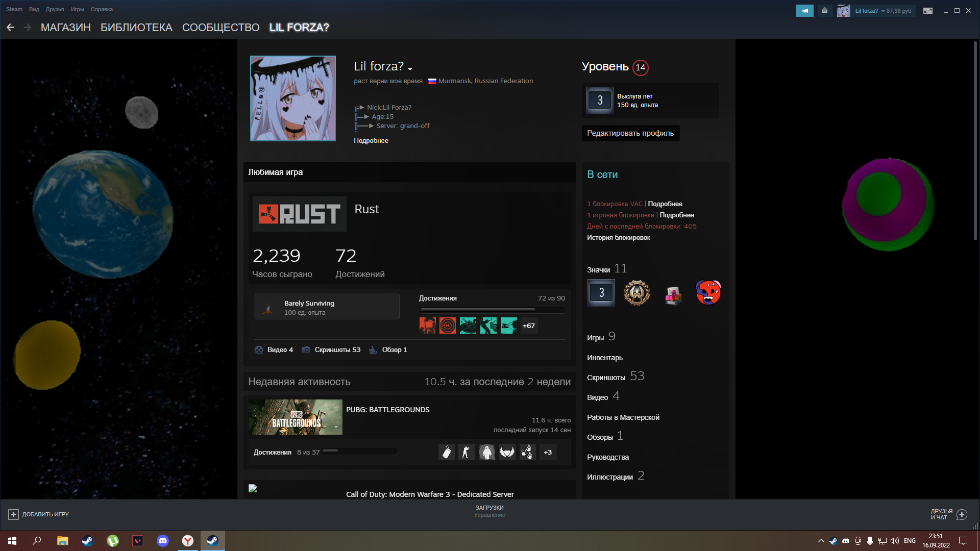Viewport: 980px width, 551px height.
Task: Open the Steam menu
Action: (14, 9)
